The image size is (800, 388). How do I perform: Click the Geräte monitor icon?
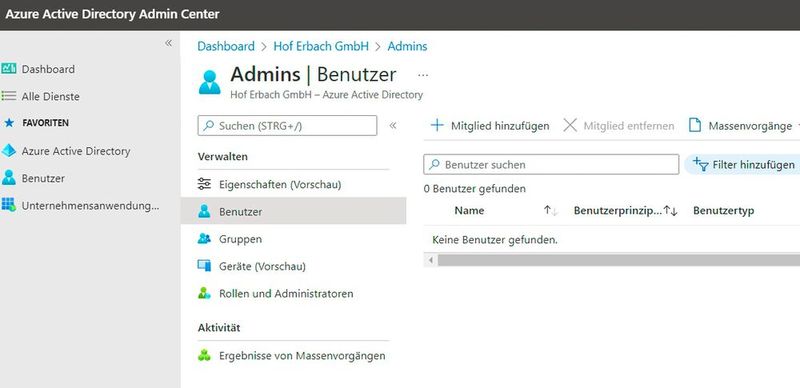(204, 266)
